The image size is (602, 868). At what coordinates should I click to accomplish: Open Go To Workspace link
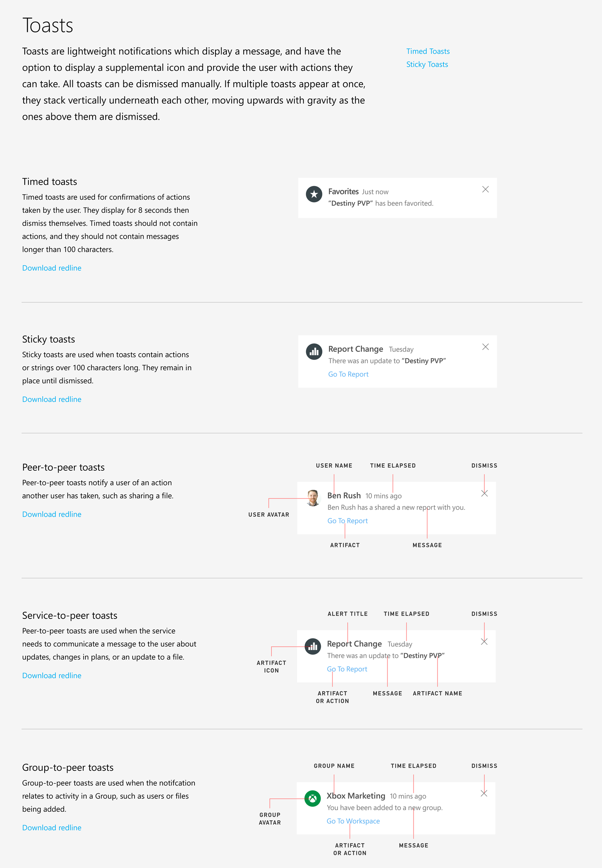point(353,821)
